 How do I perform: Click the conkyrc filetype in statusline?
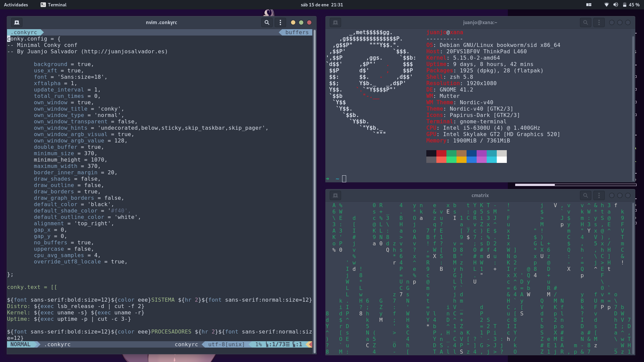(x=186, y=345)
